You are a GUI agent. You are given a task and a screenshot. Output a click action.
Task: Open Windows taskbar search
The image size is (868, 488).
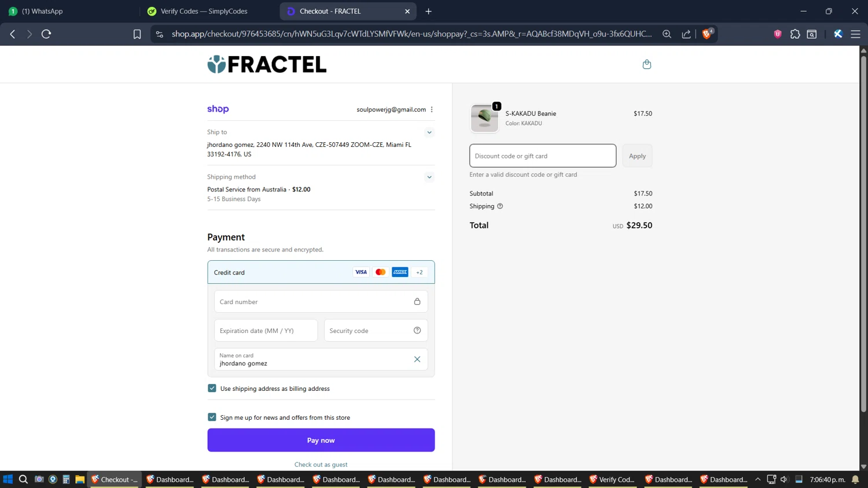(x=23, y=479)
